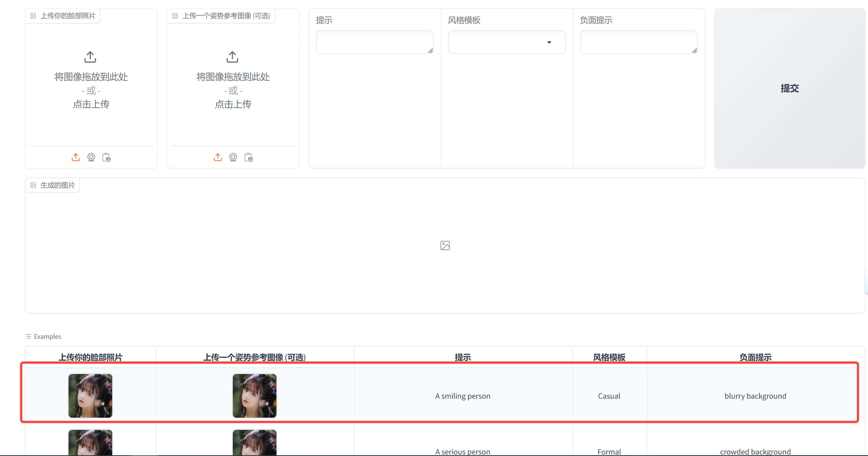
Task: Paste from clipboard icon in face photo panel
Action: point(106,157)
